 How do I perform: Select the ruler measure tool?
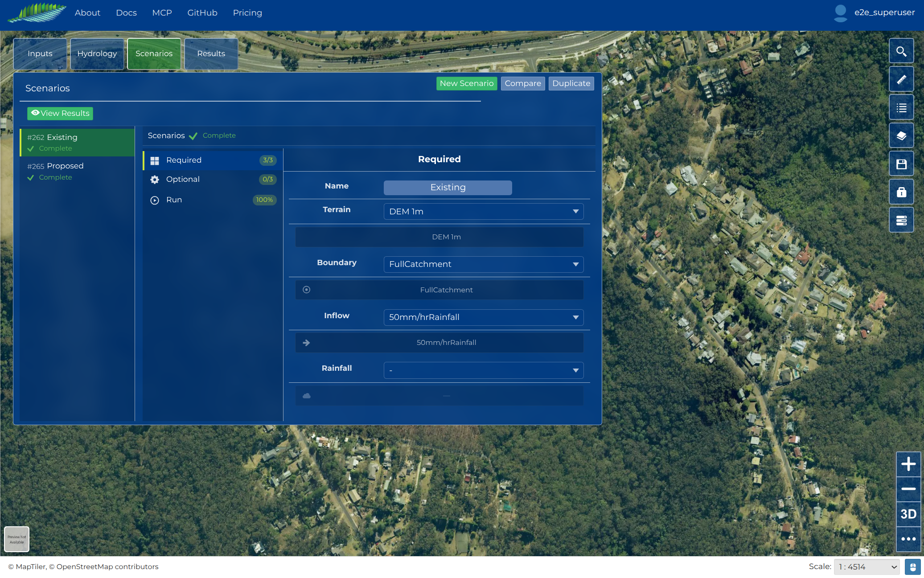(x=901, y=79)
